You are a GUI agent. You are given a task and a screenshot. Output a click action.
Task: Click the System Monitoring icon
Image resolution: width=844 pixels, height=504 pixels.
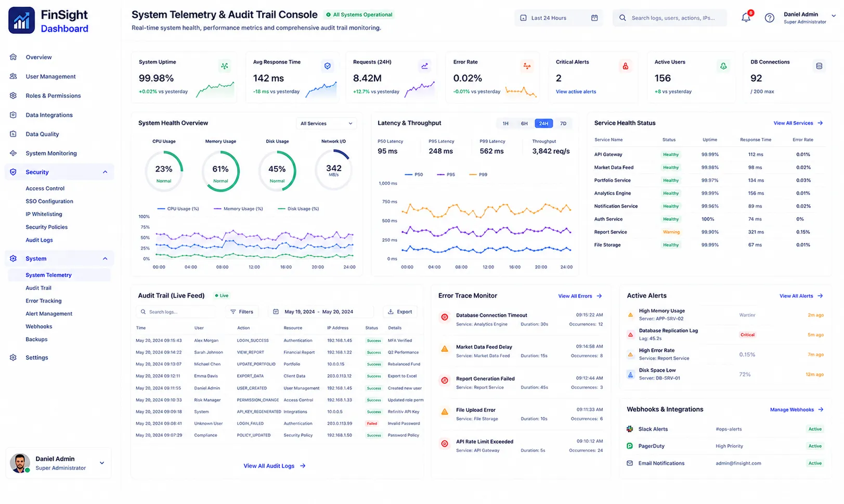point(14,153)
